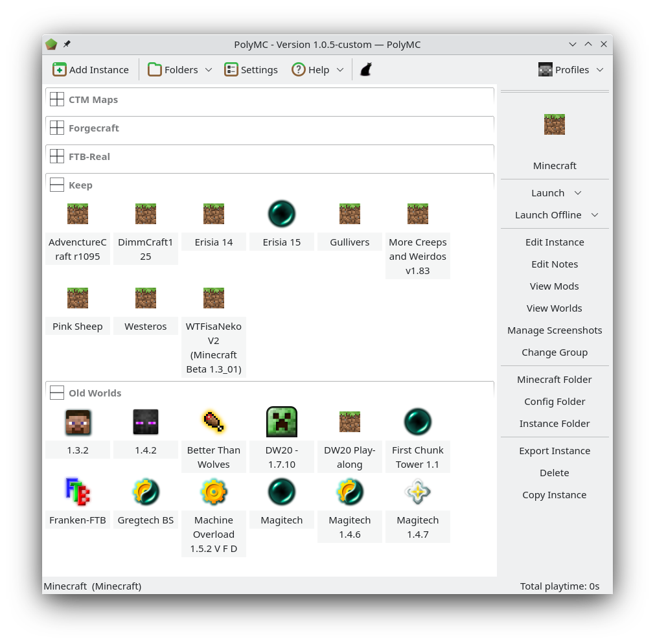The image size is (655, 644).
Task: Select the DW20 Play-along instance icon
Action: coord(350,422)
